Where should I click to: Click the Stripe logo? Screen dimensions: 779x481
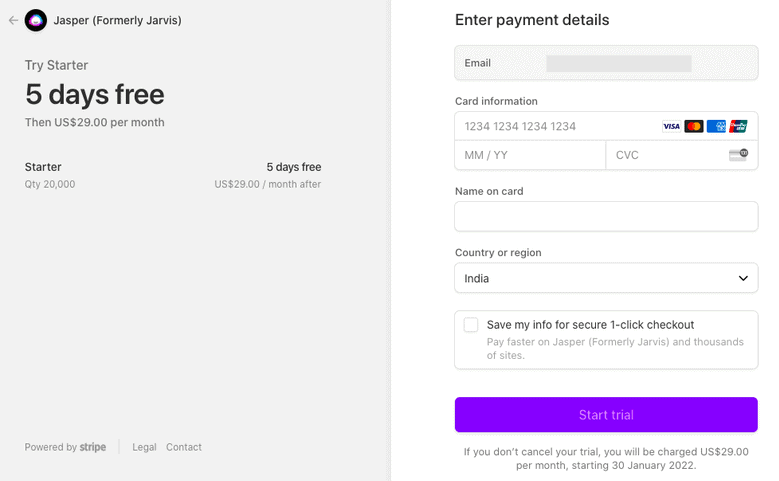click(x=93, y=447)
